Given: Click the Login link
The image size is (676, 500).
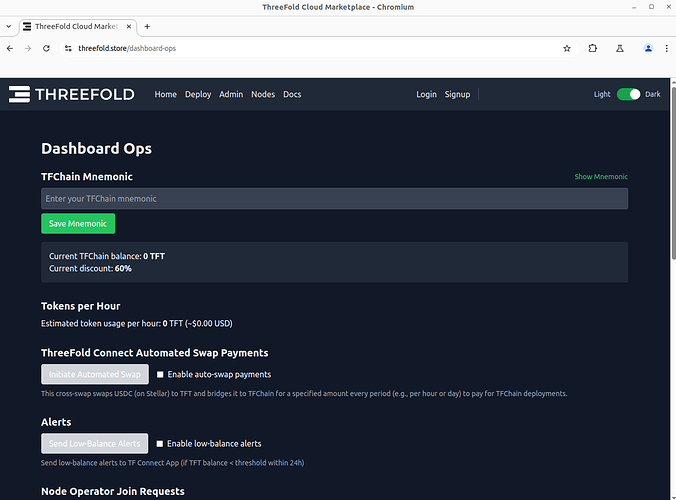Looking at the screenshot, I should tap(426, 94).
